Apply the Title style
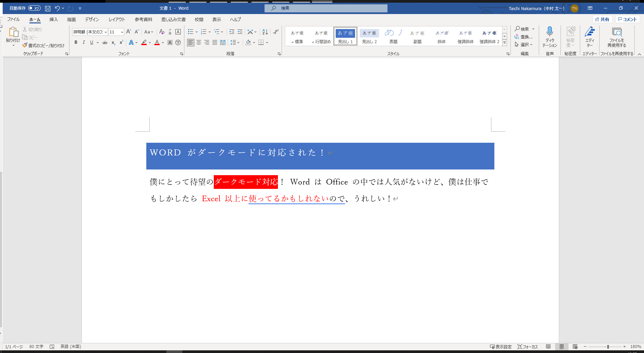Viewport: 644px width, 353px height. (x=393, y=36)
